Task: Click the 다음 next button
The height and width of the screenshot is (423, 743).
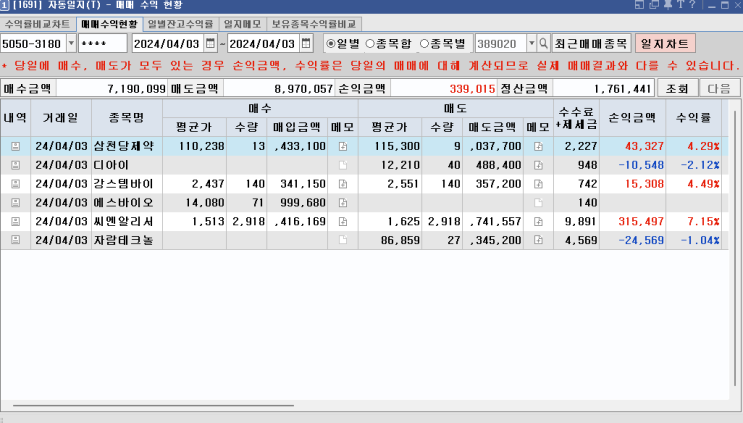Action: (x=719, y=89)
